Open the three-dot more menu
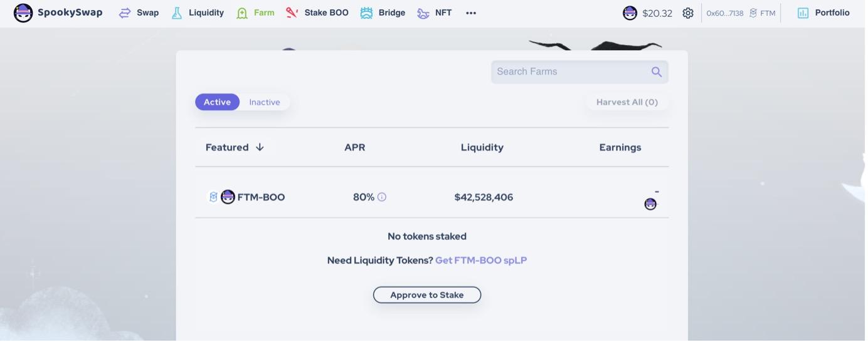The width and height of the screenshot is (868, 342). pos(471,13)
